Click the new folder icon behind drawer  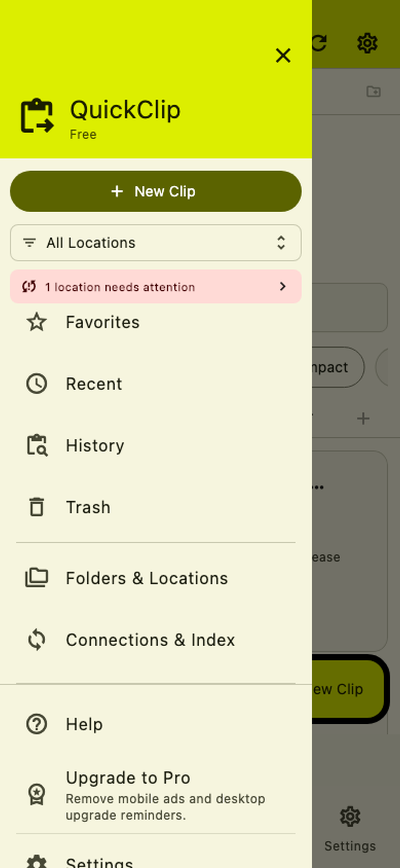(x=373, y=91)
